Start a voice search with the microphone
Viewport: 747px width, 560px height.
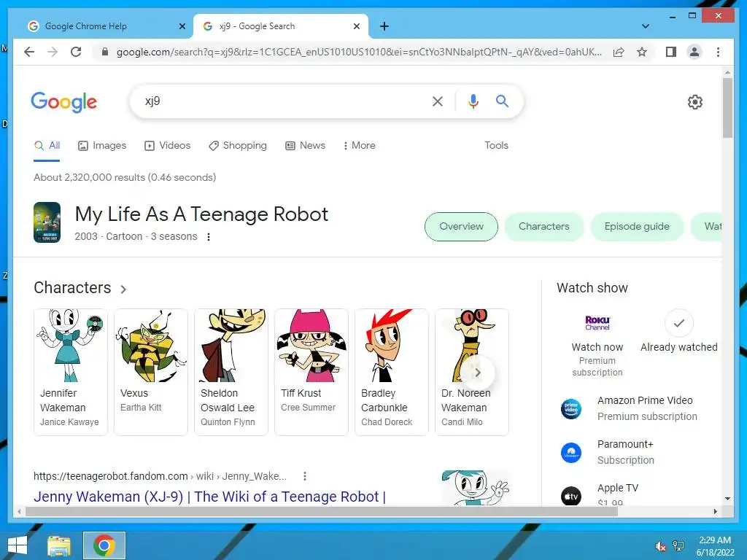[473, 101]
